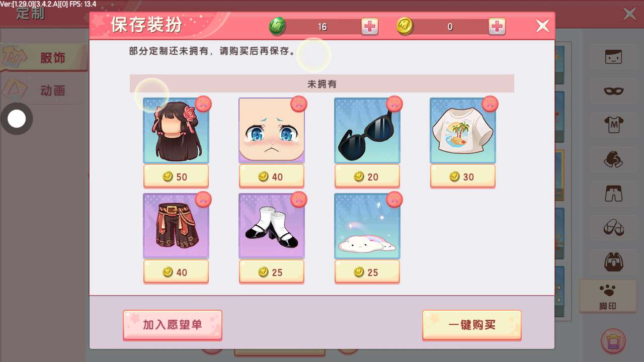Remove the brown shorts item
This screenshot has width=644, height=362.
pos(203,200)
